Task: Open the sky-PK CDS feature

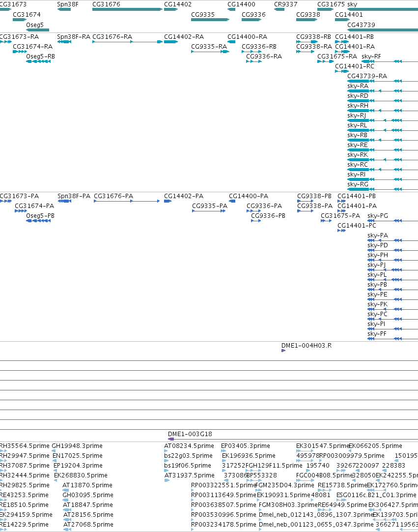Action: point(392,309)
